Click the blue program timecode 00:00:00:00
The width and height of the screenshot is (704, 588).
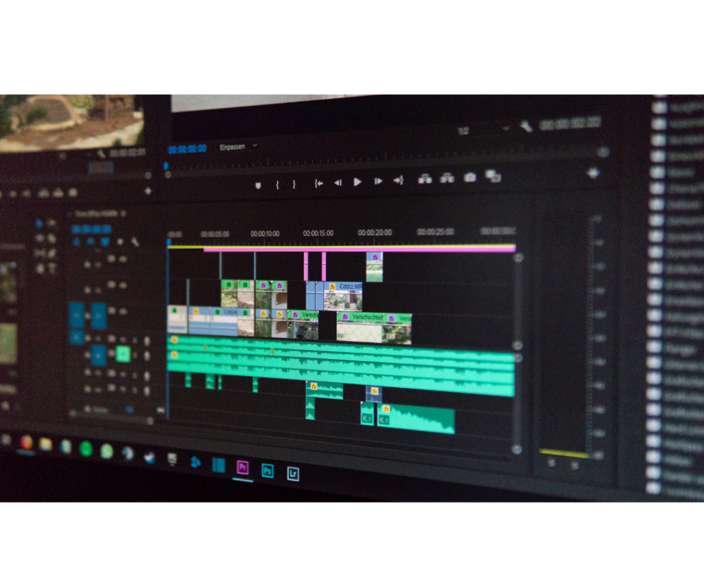pos(187,149)
